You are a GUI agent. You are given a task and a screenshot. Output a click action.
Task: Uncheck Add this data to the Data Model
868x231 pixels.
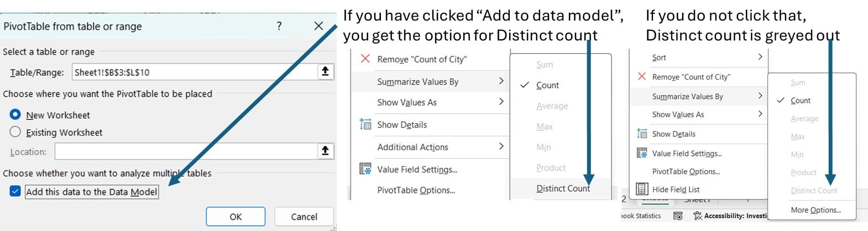(15, 191)
